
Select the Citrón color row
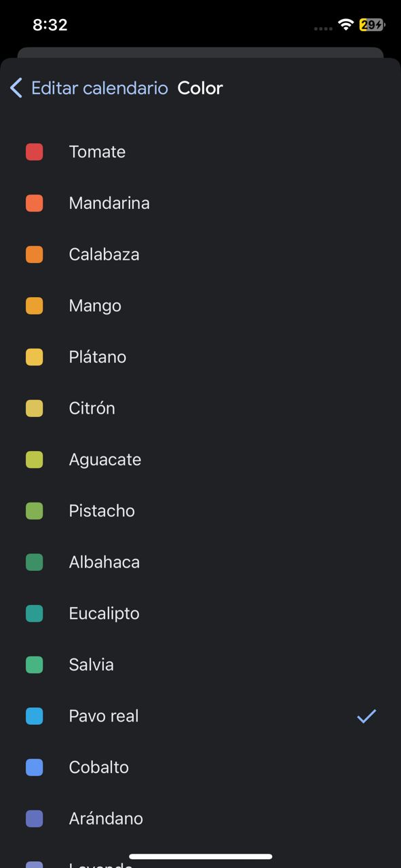coord(200,408)
